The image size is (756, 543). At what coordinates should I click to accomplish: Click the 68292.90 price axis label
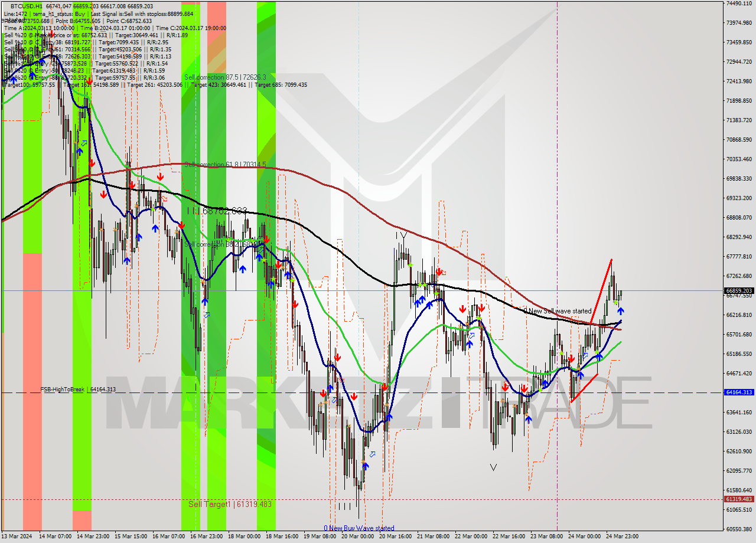tap(739, 237)
